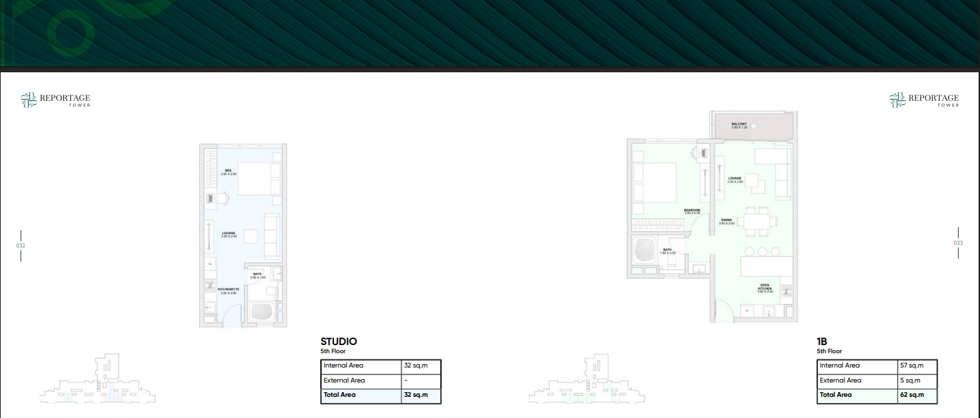Viewport: 980px width, 418px height.
Task: Select page number 033 marker
Action: (958, 243)
